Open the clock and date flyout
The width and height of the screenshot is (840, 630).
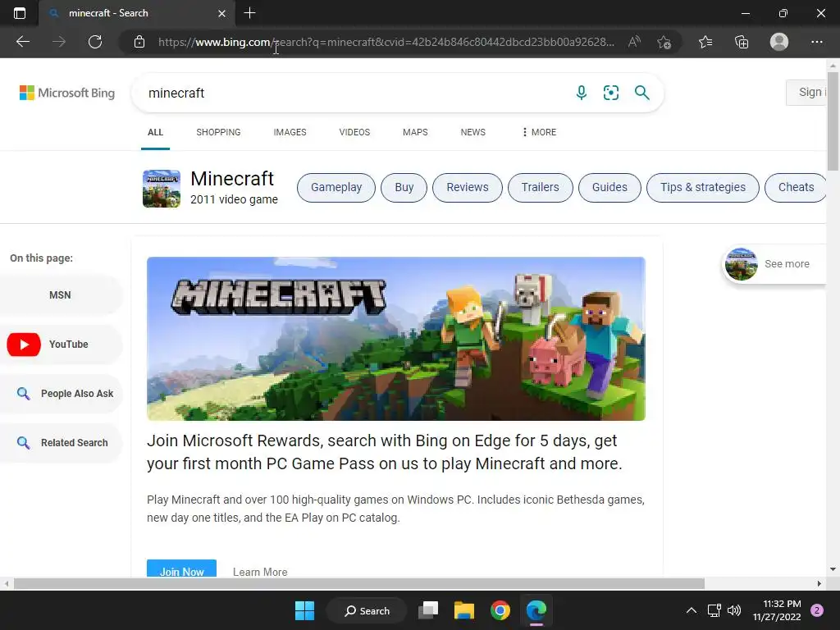777,610
